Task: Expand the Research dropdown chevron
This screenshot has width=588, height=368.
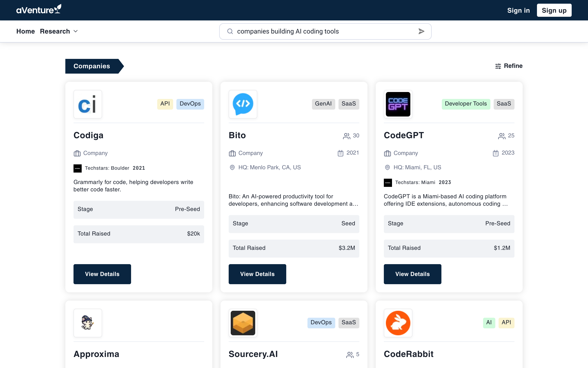Action: 76,31
